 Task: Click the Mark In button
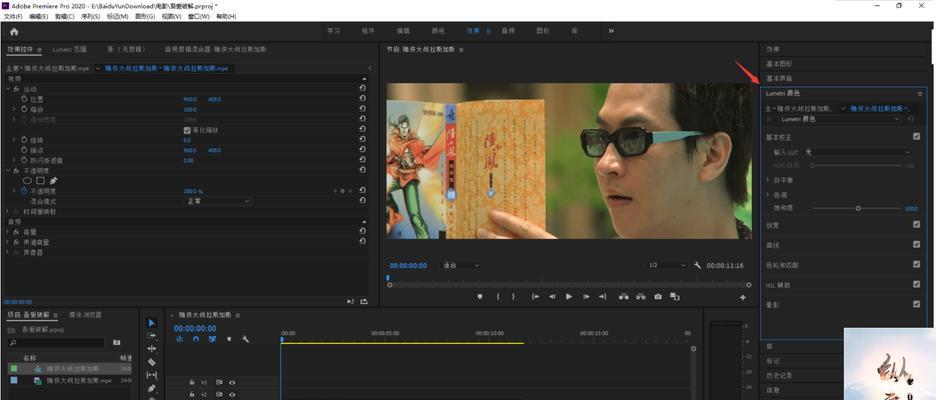[x=498, y=297]
